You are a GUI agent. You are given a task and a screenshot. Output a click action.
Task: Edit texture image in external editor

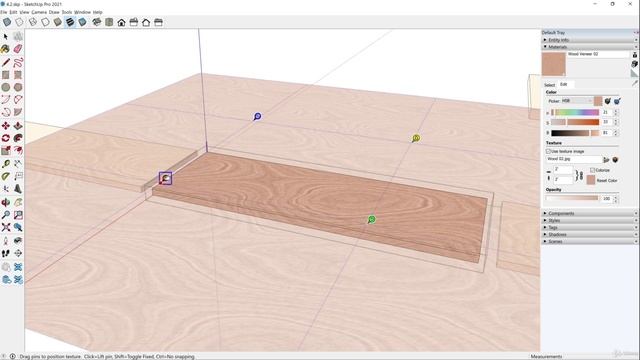tap(615, 160)
